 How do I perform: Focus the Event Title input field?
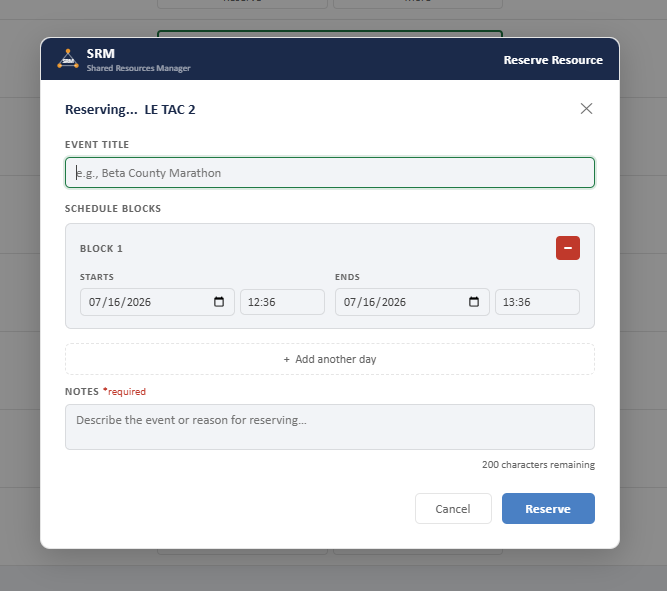330,173
